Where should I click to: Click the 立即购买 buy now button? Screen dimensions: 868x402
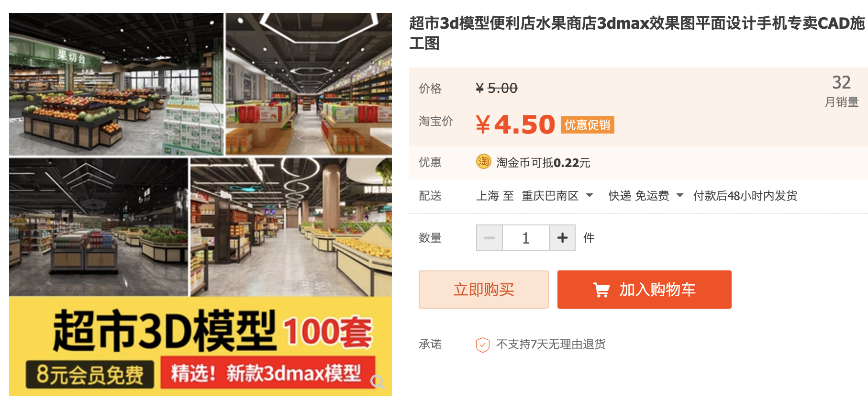[483, 290]
